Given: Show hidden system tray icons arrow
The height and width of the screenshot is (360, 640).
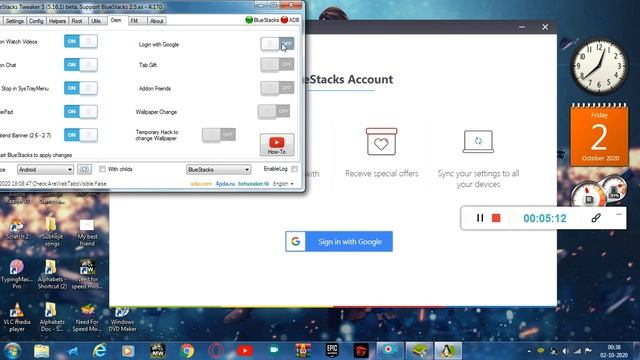Looking at the screenshot, I should (x=529, y=351).
